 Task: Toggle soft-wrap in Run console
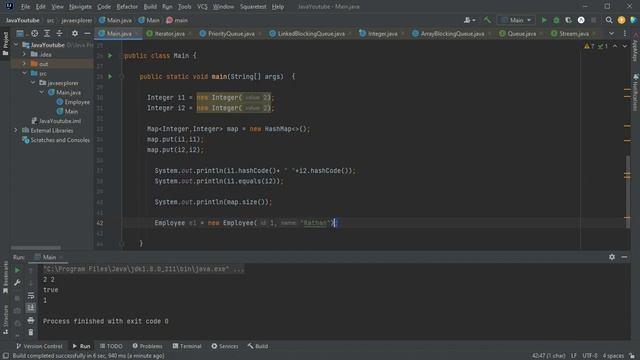pyautogui.click(x=31, y=295)
